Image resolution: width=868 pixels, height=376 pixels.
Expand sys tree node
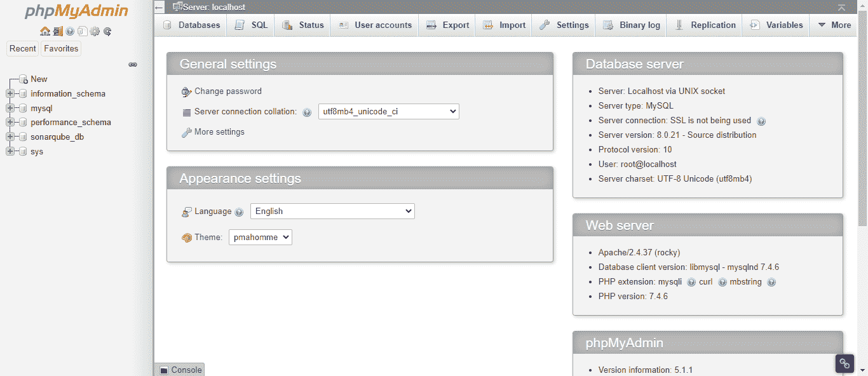[10, 151]
